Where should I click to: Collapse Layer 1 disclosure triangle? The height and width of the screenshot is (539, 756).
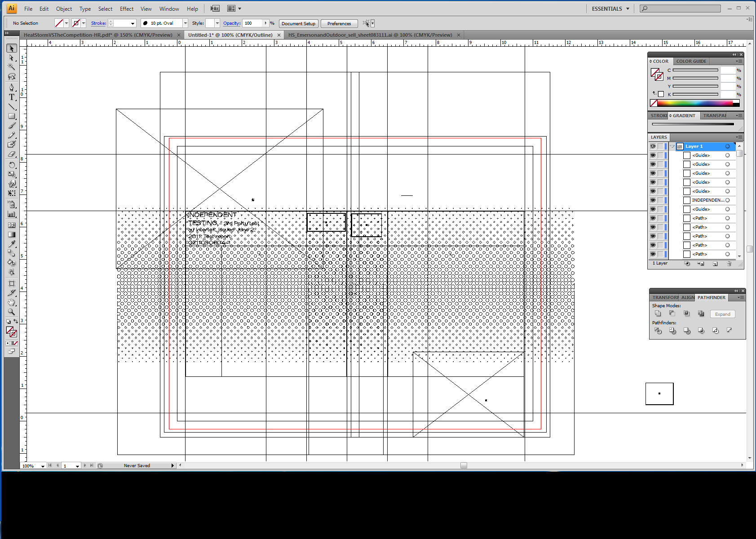point(672,146)
